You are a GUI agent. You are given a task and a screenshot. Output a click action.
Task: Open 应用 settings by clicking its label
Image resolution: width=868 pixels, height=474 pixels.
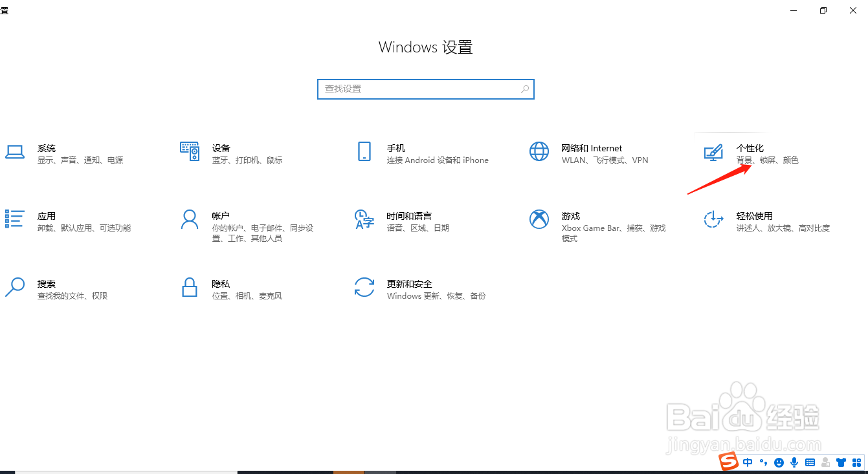pos(46,216)
